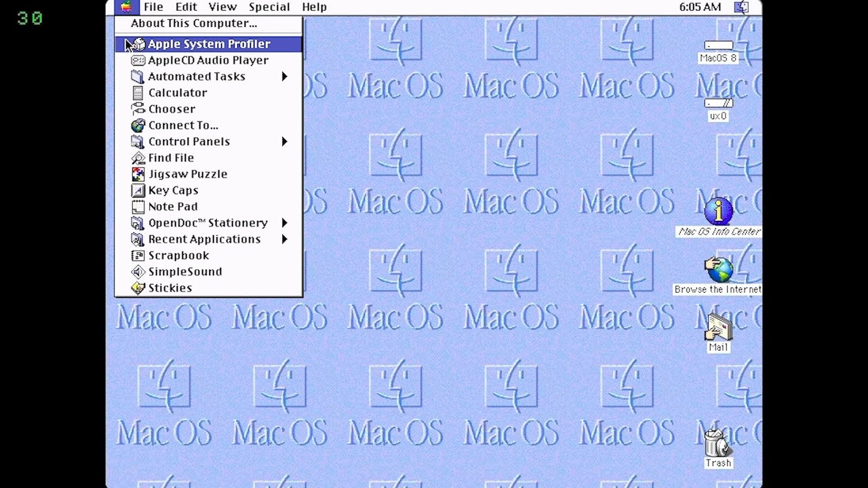Choose Key Caps text
868x488 pixels.
(x=173, y=190)
